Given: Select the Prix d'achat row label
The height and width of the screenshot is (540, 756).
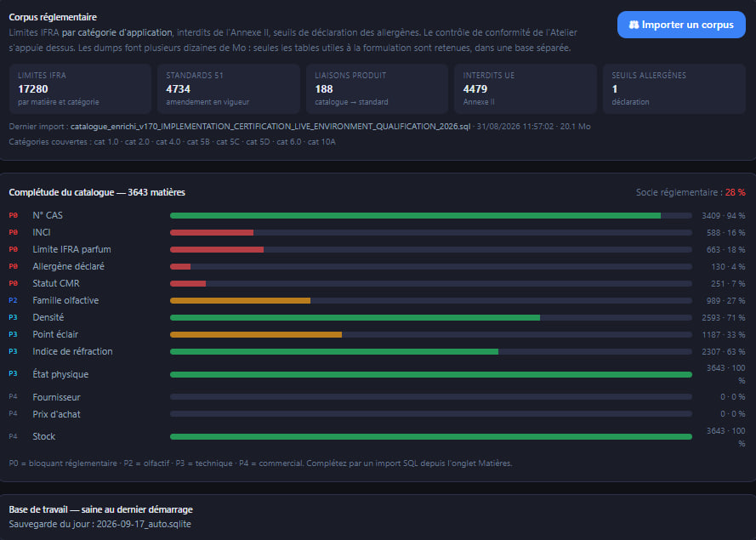Looking at the screenshot, I should pyautogui.click(x=56, y=414).
